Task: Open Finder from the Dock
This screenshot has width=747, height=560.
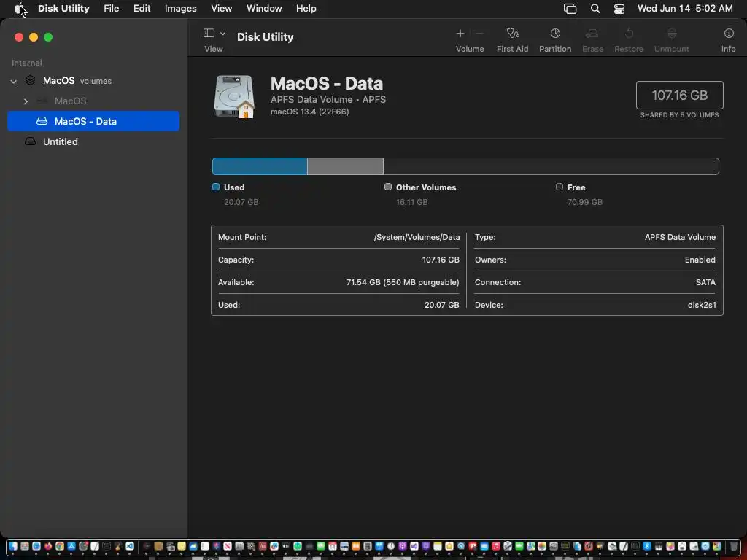Action: tap(13, 546)
